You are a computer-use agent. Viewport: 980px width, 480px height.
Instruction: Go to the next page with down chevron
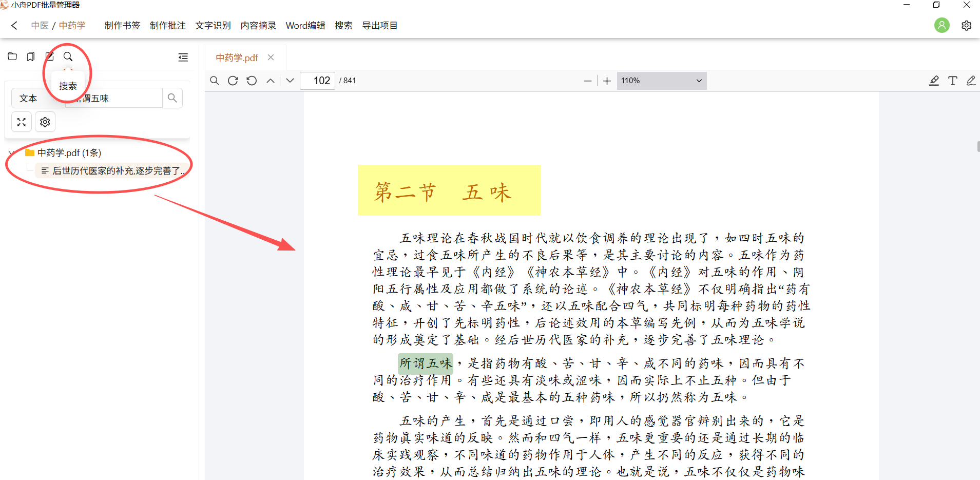pos(290,81)
